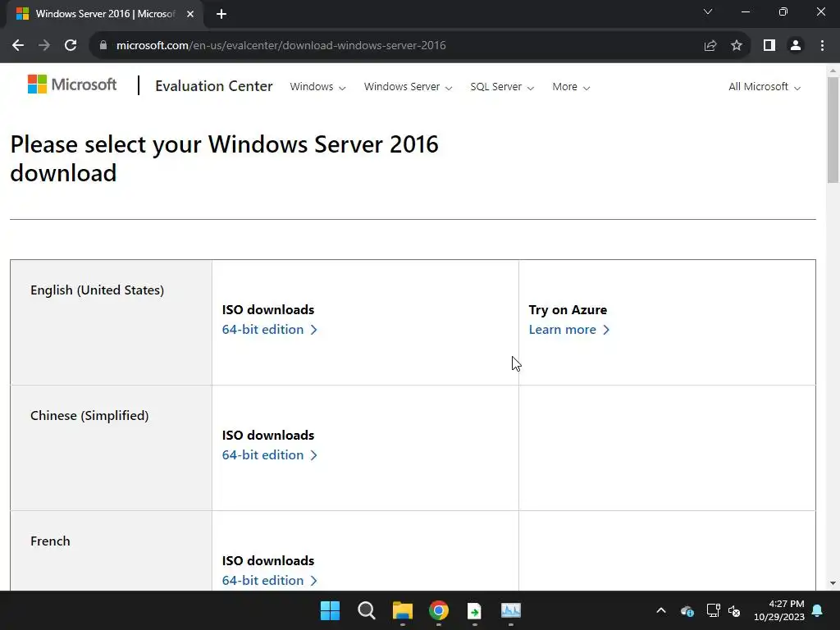Open the performance monitor taskbar app

(510, 610)
